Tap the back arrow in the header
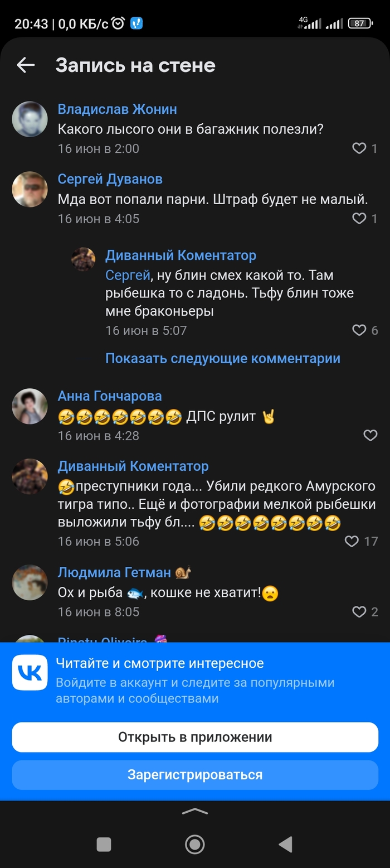The height and width of the screenshot is (868, 390). point(26,65)
